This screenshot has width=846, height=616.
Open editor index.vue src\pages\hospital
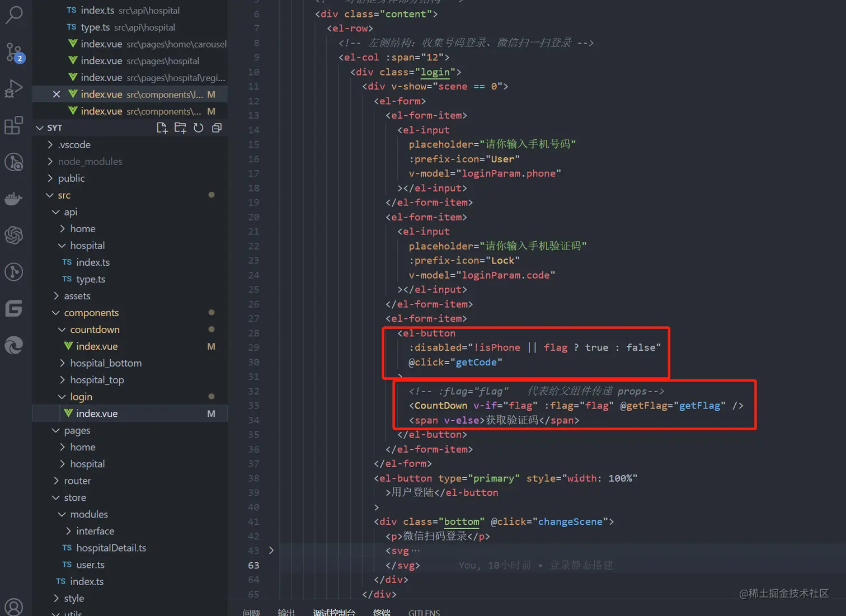pos(130,60)
